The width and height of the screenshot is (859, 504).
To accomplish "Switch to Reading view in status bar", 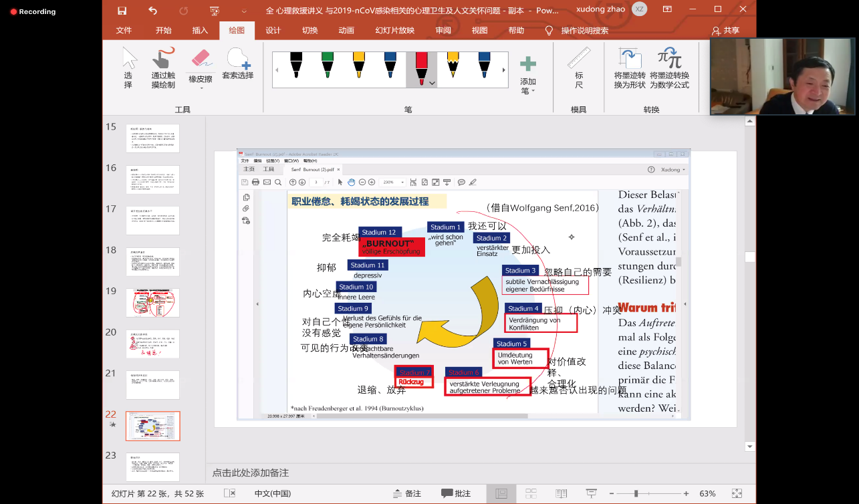I will (x=561, y=493).
